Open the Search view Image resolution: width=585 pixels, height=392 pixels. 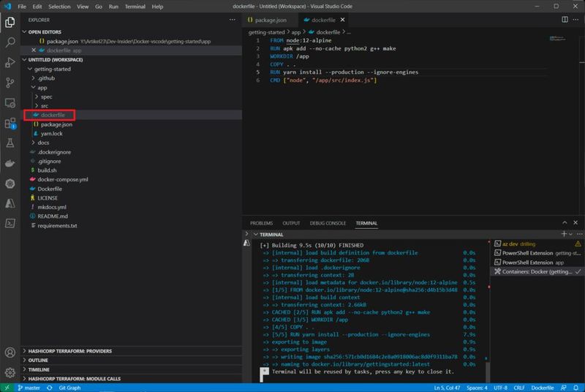(10, 42)
